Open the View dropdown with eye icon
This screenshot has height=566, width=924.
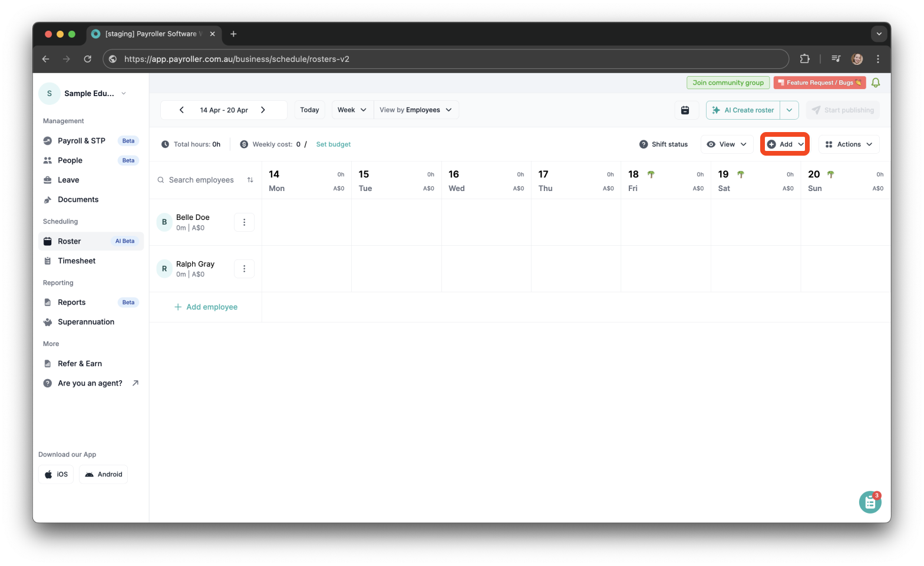point(727,144)
